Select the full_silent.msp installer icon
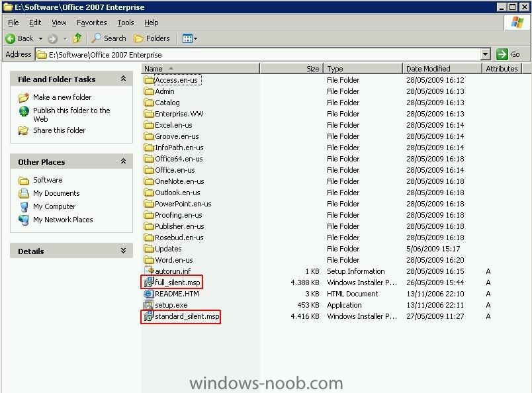The width and height of the screenshot is (532, 393). point(149,283)
